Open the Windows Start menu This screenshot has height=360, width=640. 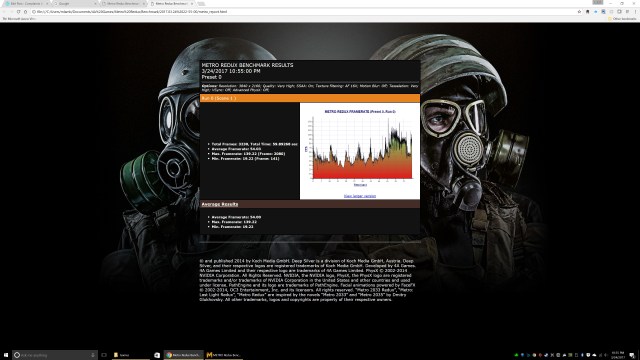click(x=6, y=355)
